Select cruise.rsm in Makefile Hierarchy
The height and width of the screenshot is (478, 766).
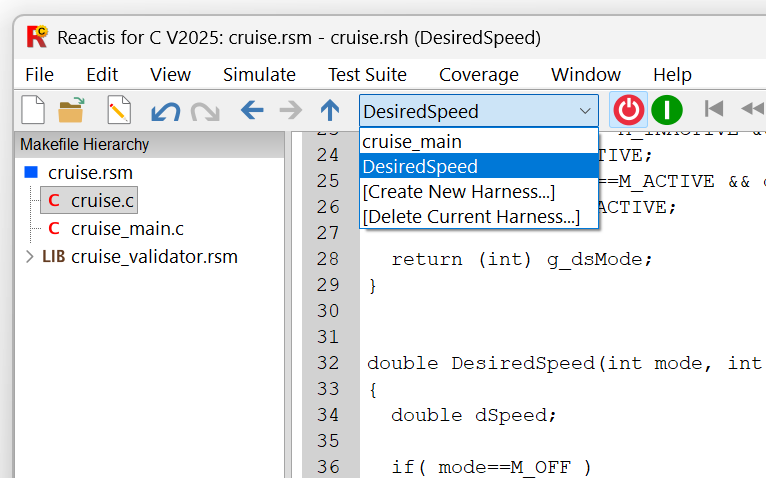click(x=90, y=173)
